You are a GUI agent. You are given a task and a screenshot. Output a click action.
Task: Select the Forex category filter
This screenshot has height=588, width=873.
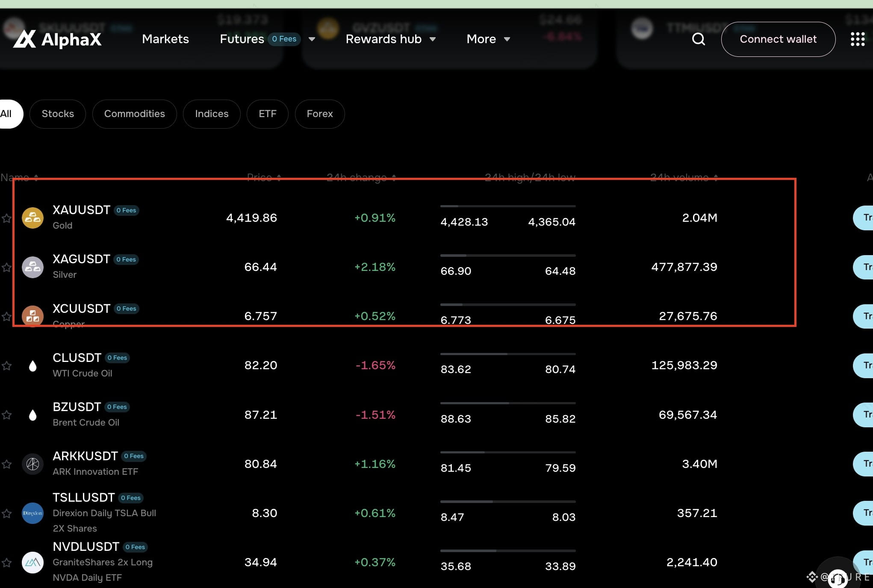(320, 114)
